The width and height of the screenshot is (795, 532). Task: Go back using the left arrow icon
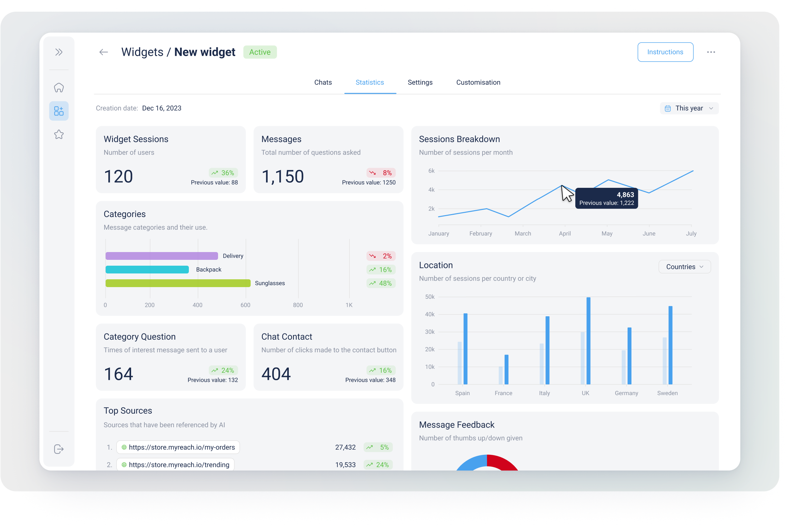(x=104, y=52)
